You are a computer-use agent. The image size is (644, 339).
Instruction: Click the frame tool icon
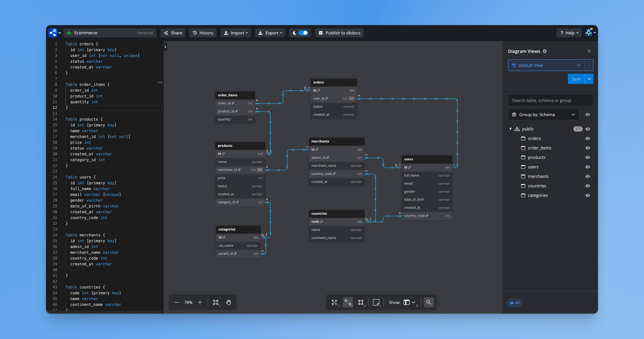tap(361, 302)
